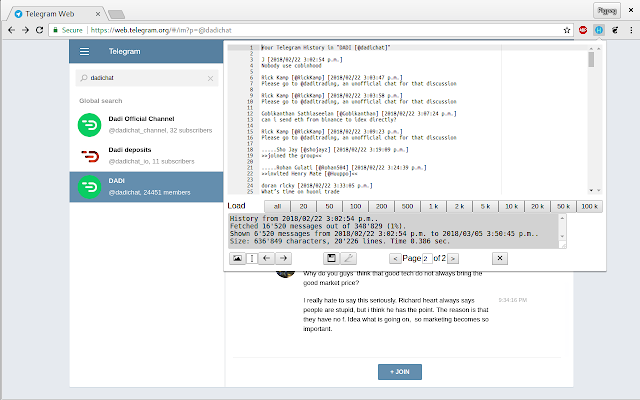The height and width of the screenshot is (400, 640).
Task: Go to previous history page
Action: tap(395, 258)
